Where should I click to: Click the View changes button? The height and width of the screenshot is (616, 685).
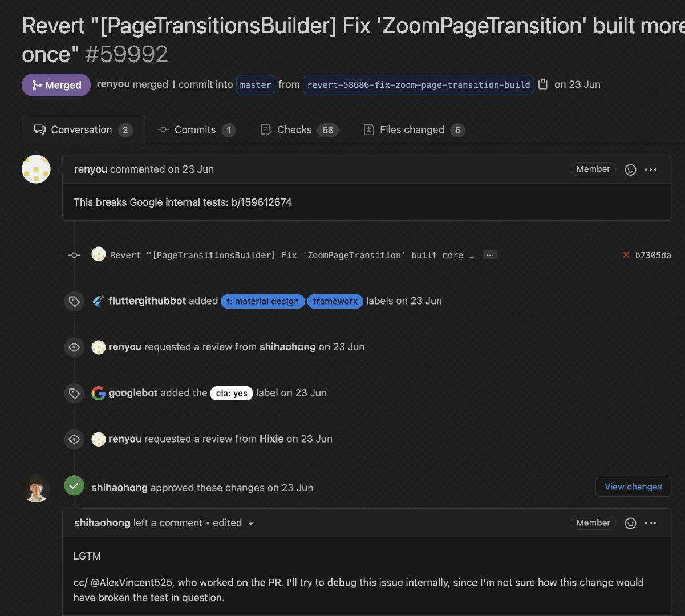[x=633, y=487]
